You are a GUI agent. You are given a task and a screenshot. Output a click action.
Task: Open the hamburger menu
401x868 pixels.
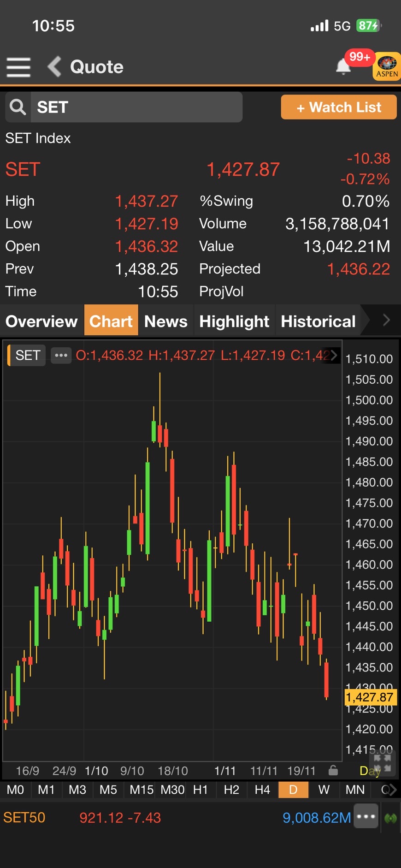click(x=18, y=67)
